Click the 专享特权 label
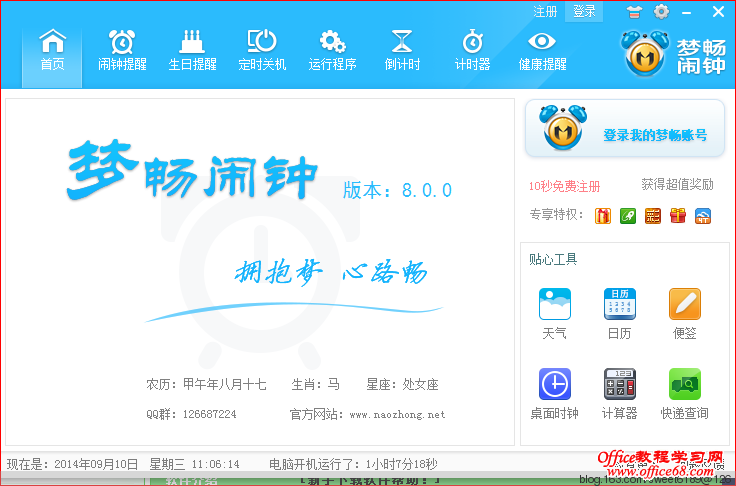736x486 pixels. pos(557,215)
